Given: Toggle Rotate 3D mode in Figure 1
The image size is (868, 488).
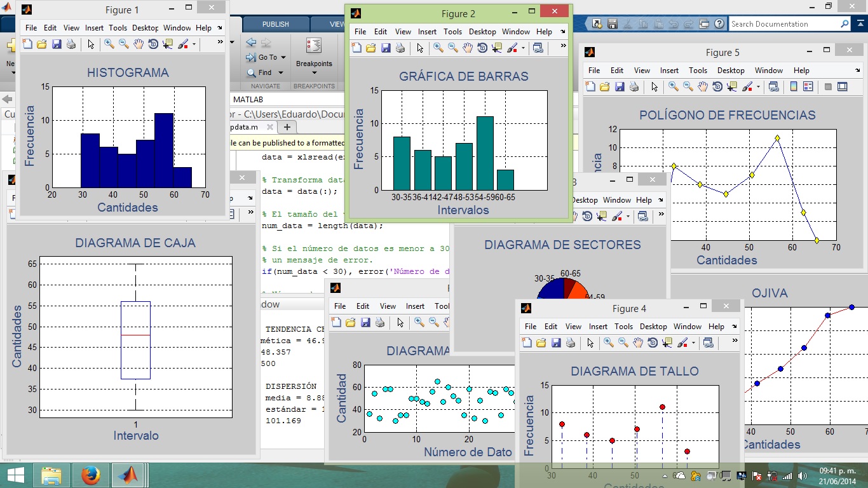Looking at the screenshot, I should pyautogui.click(x=153, y=44).
